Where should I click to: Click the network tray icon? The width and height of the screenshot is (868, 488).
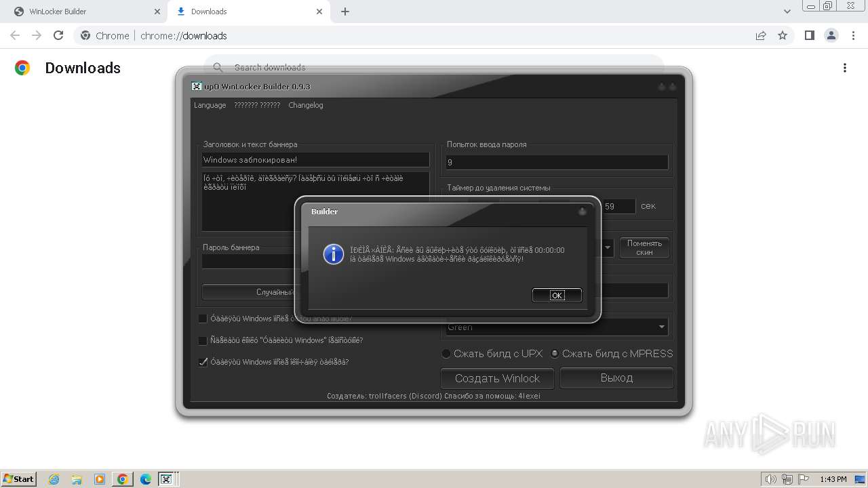click(x=787, y=479)
